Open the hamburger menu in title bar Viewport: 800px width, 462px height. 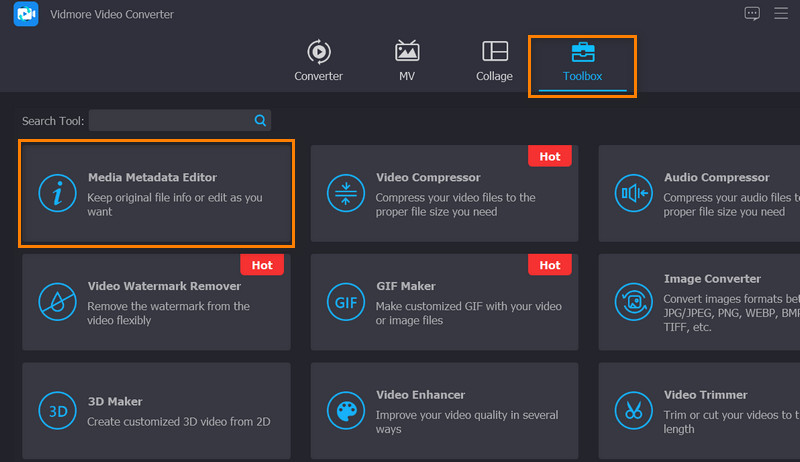780,14
